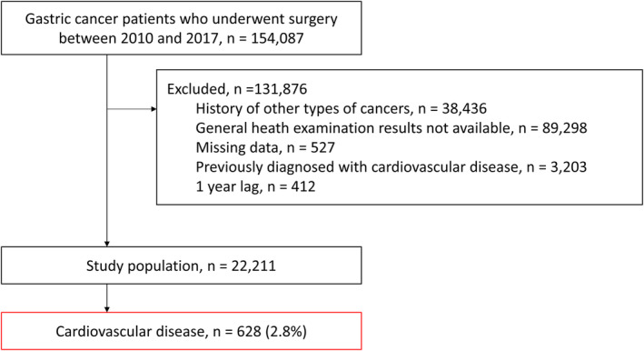Viewport: 644px width, 351px height.
Task: Click the arrowhead entering Cardiovascular disease box
Action: [107, 310]
